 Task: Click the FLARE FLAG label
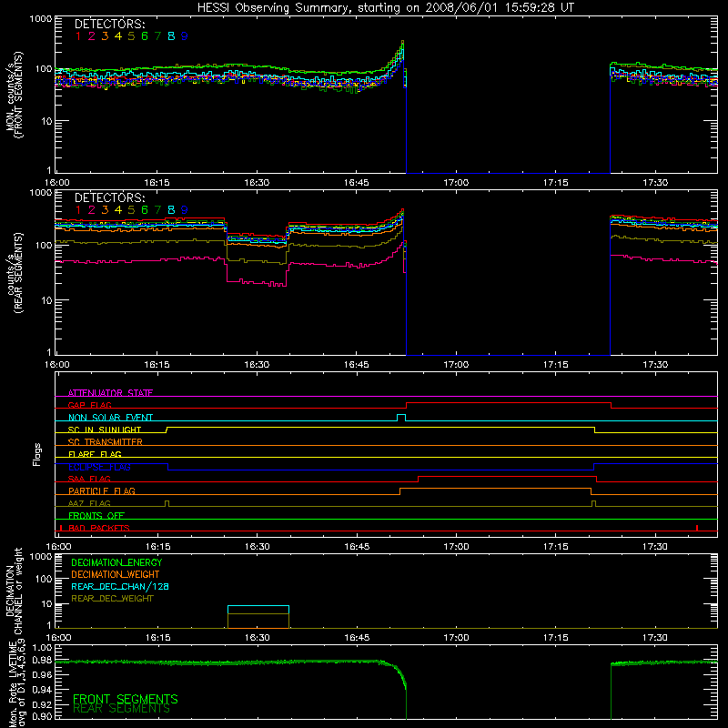pos(95,454)
